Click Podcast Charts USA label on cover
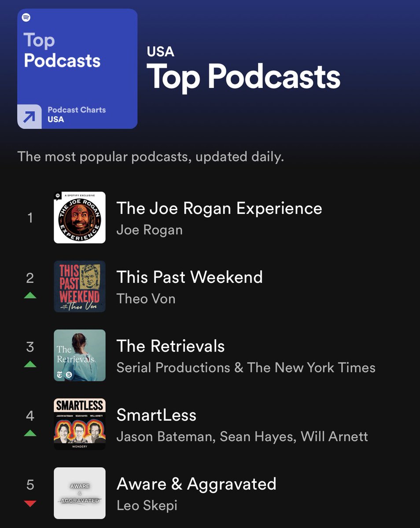The width and height of the screenshot is (420, 528). tap(77, 114)
